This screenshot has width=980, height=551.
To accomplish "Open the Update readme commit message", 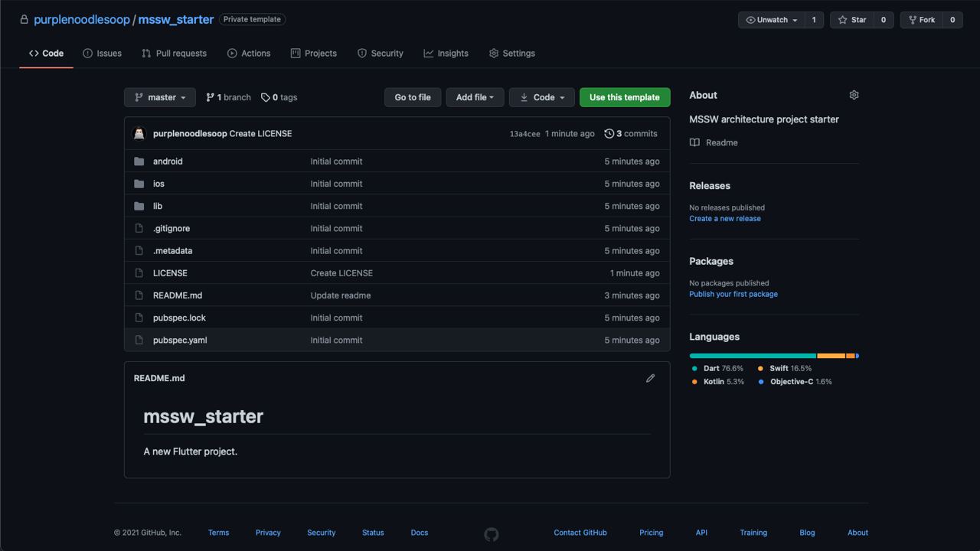I will tap(341, 295).
